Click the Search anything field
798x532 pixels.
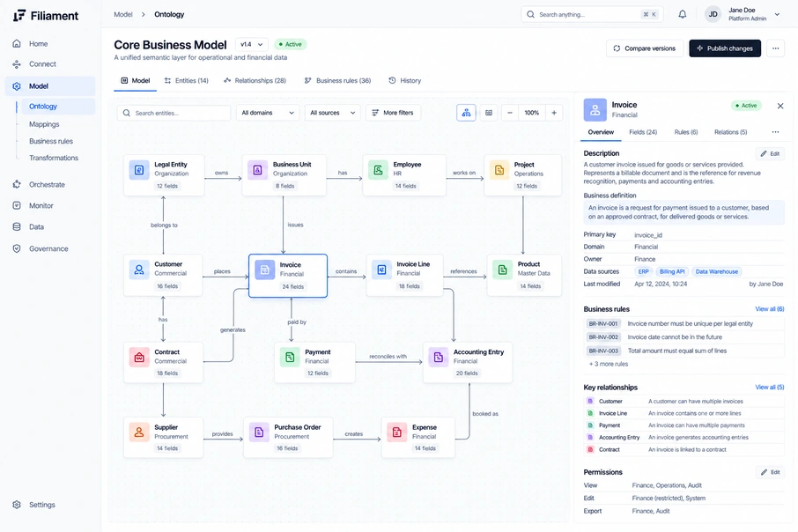point(591,14)
